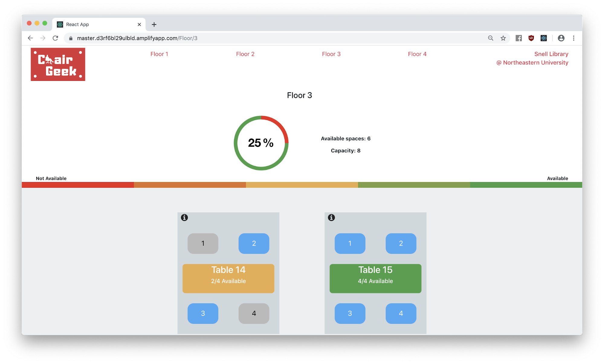Click 'Capacity: 8' text

(346, 151)
